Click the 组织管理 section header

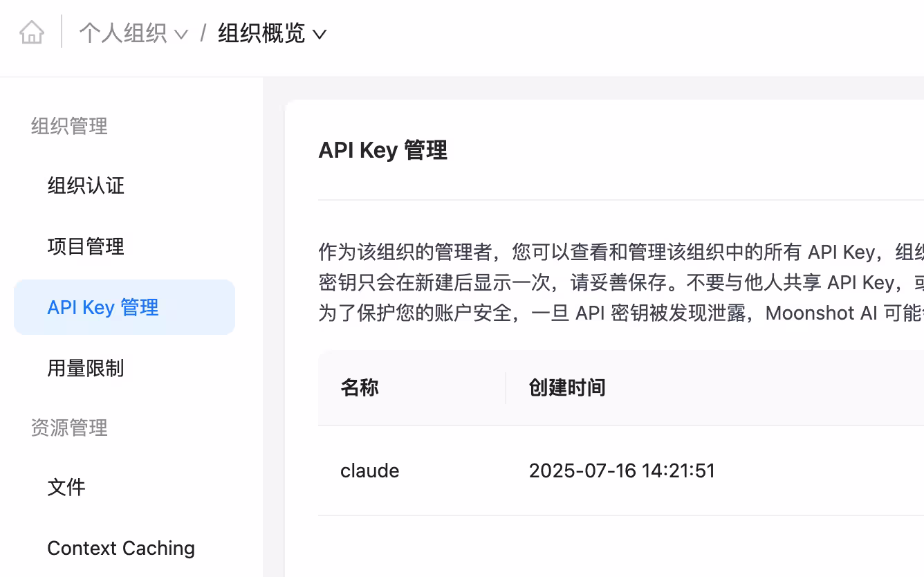(68, 126)
